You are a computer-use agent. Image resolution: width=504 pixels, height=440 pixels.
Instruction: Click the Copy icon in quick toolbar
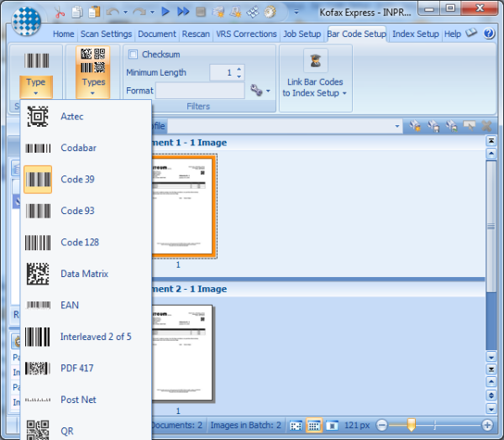(x=76, y=13)
